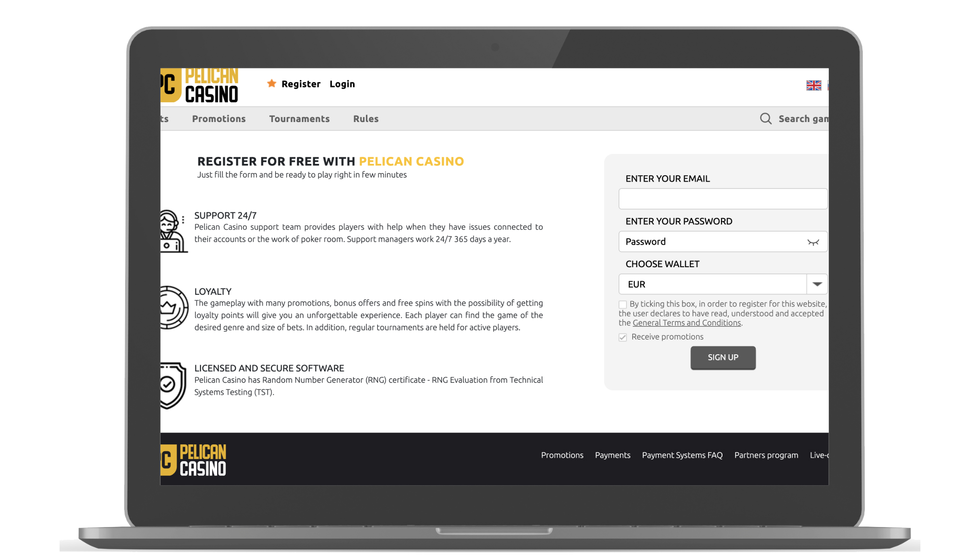The image size is (980, 558).
Task: Click the General Terms and Conditions link
Action: 686,323
